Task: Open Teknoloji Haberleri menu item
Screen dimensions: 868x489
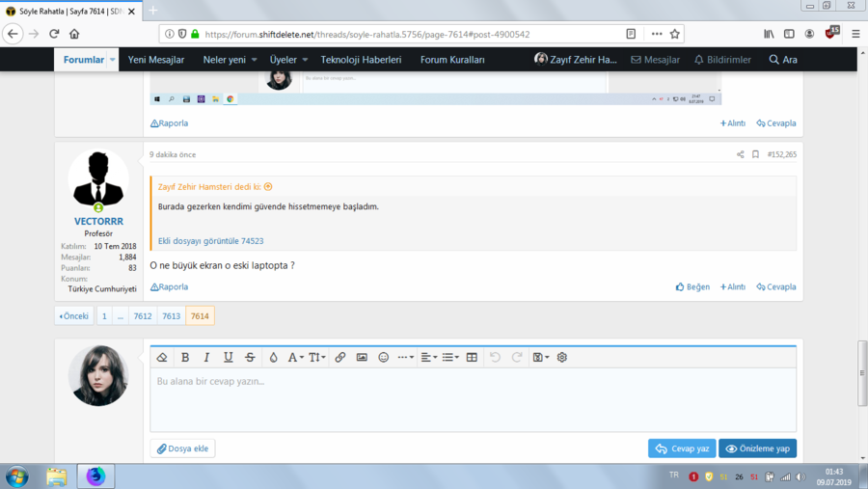Action: 361,60
